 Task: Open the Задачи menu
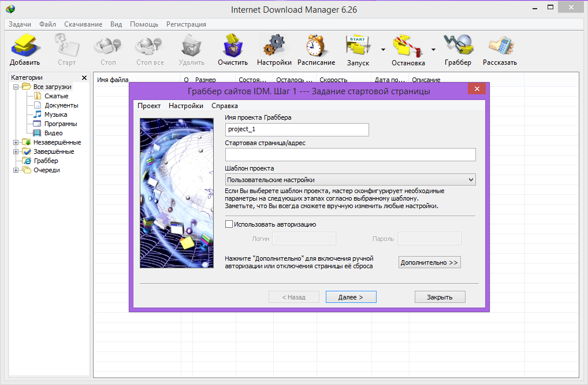[20, 24]
